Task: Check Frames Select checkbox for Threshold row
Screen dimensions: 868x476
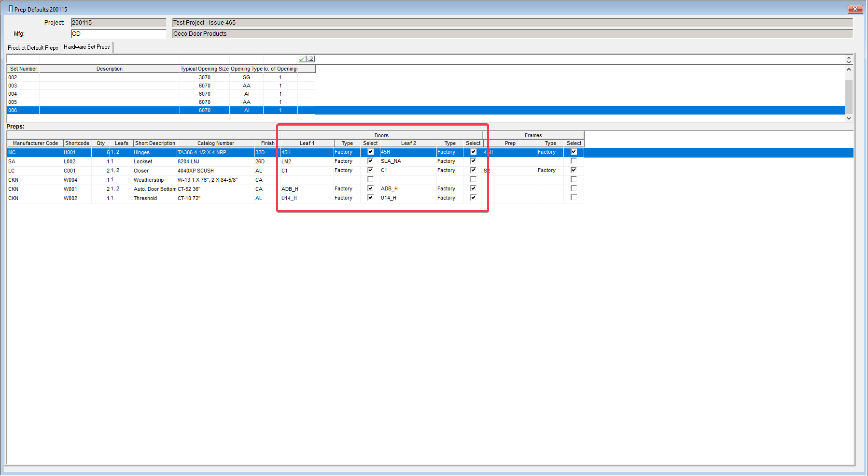Action: click(574, 198)
